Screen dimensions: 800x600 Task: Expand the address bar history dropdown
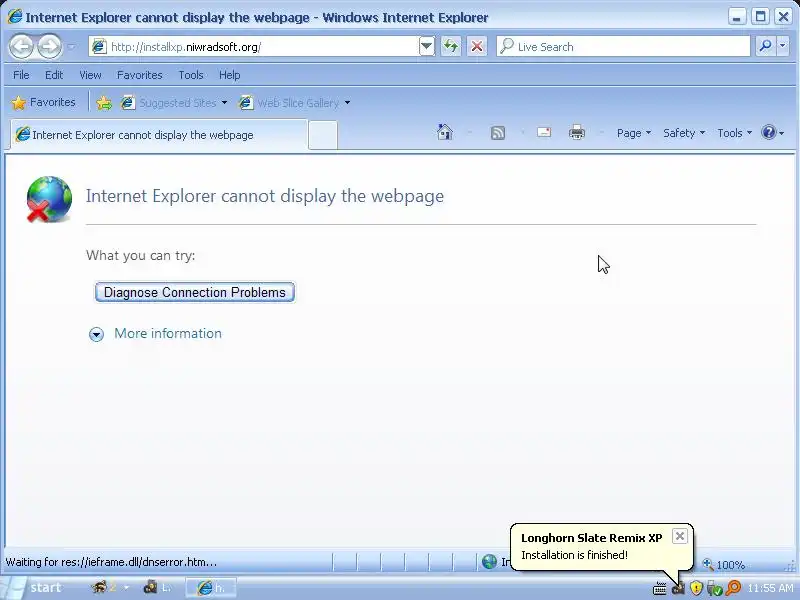point(427,47)
